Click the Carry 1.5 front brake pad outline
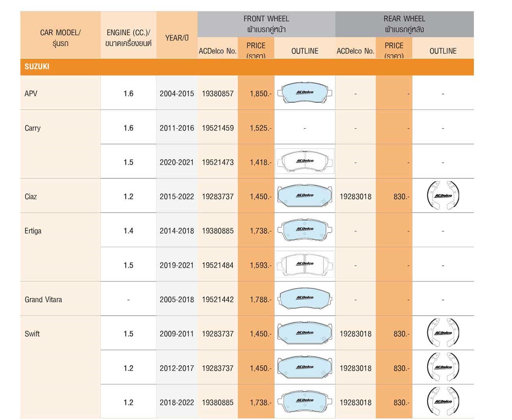Viewport: 512px width, 420px height. [x=304, y=161]
